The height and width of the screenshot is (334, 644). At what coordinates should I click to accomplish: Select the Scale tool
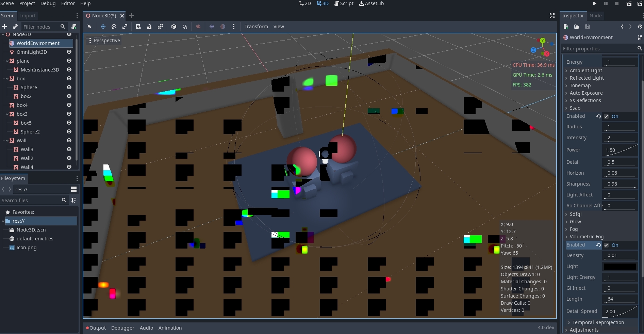(x=125, y=27)
